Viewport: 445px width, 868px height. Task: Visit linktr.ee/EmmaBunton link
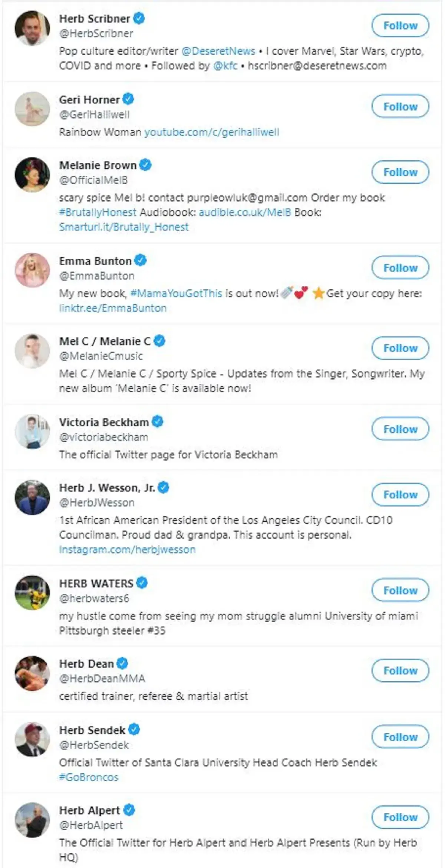113,308
